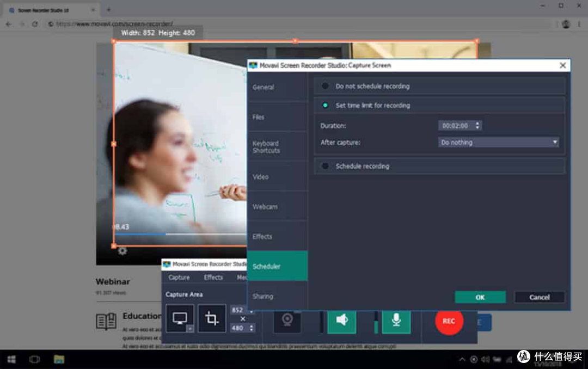Toggle system audio speaker button
This screenshot has width=588, height=369.
[341, 321]
